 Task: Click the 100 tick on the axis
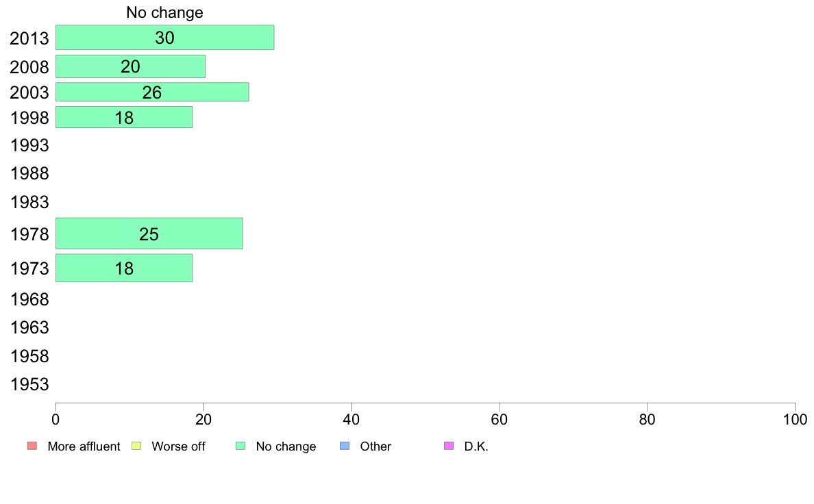pos(795,419)
